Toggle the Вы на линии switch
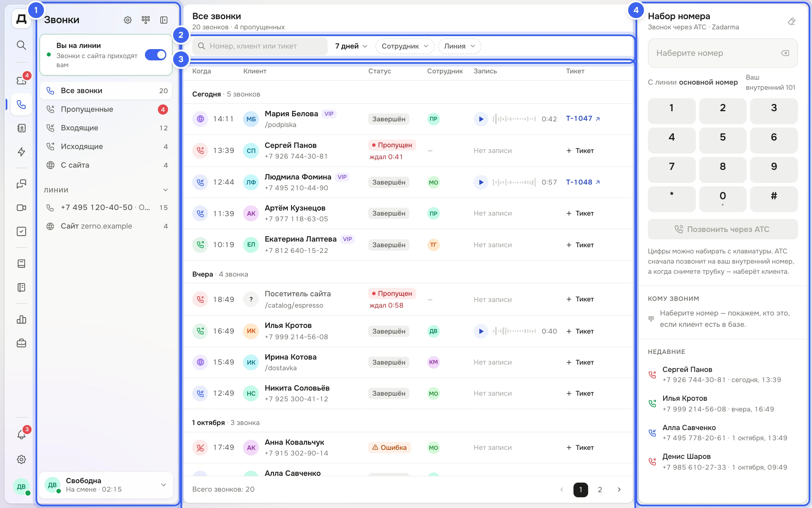Screen dimensions: 812x508 click(x=156, y=55)
